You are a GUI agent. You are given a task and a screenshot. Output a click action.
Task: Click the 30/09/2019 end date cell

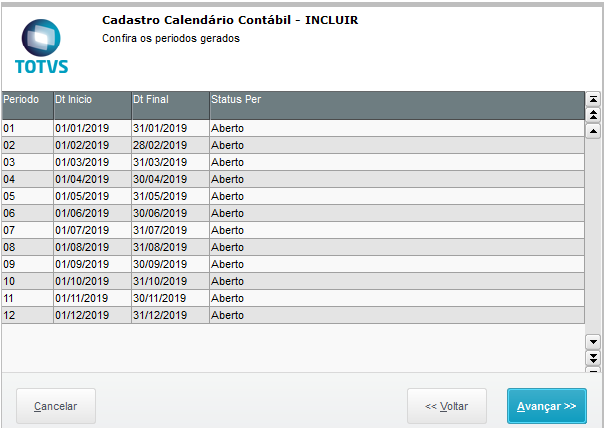(171, 264)
